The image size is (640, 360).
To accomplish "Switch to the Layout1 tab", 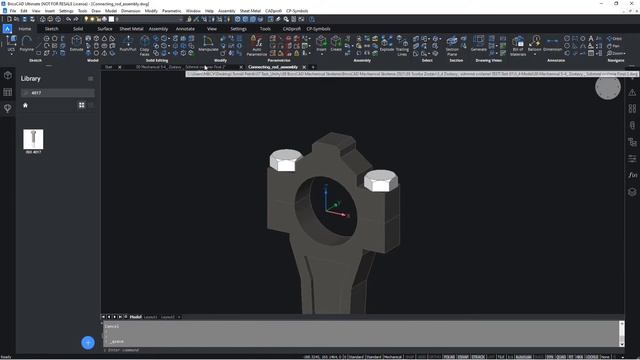I will tap(151, 317).
